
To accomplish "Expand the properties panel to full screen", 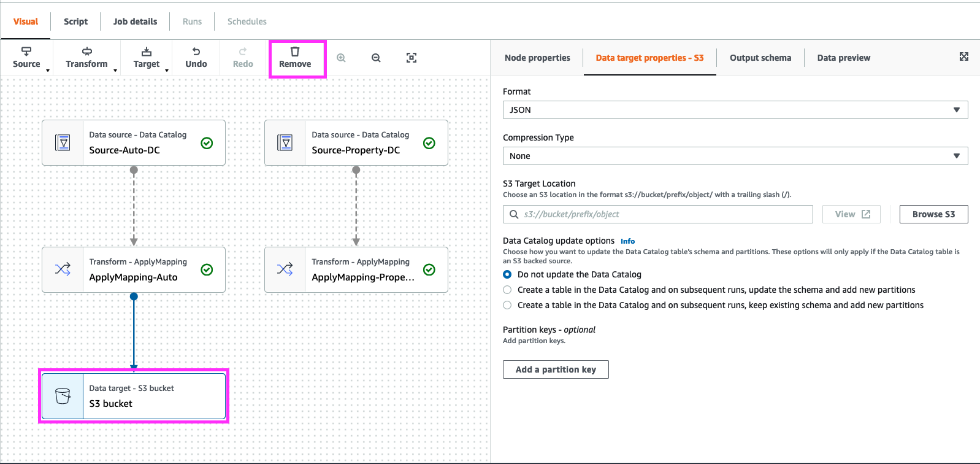I will 964,57.
